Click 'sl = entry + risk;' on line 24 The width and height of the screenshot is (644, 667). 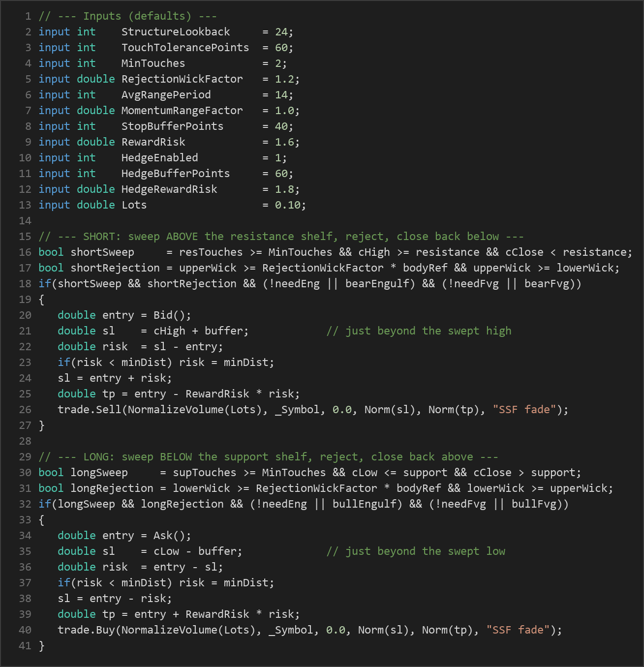(115, 378)
